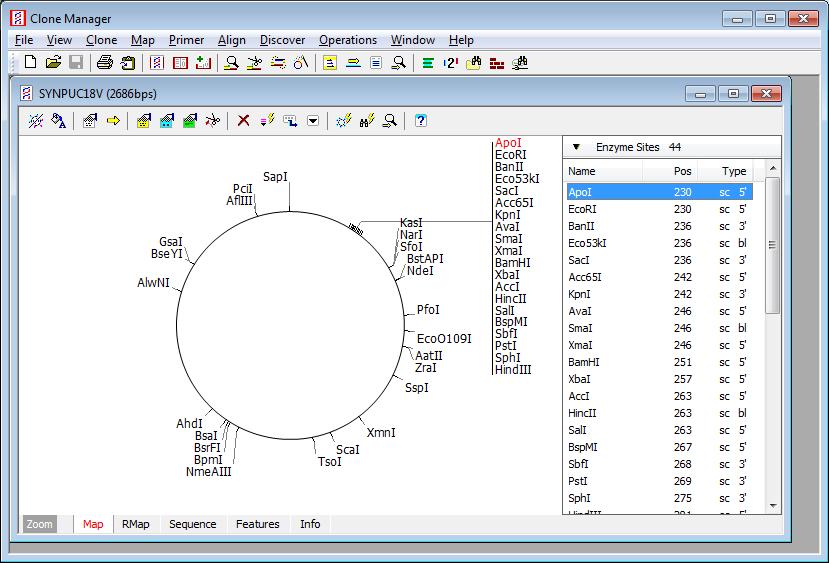829x563 pixels.
Task: Open the Clone menu
Action: tap(102, 40)
